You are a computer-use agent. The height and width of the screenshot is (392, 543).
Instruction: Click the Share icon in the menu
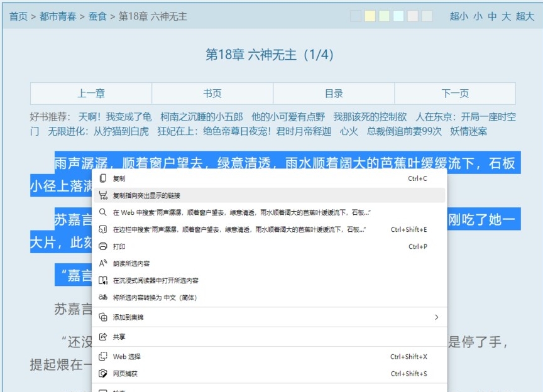102,338
